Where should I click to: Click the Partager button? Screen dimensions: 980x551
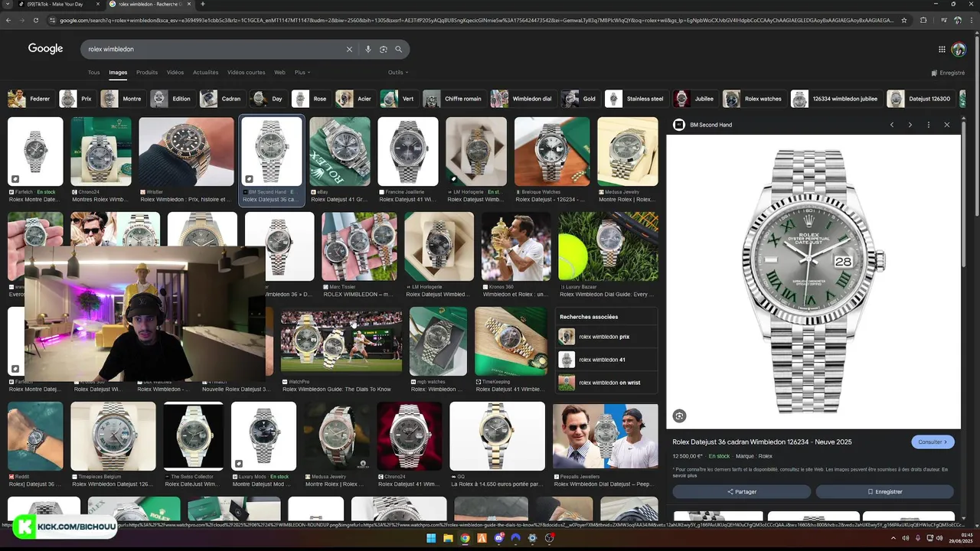tap(742, 491)
